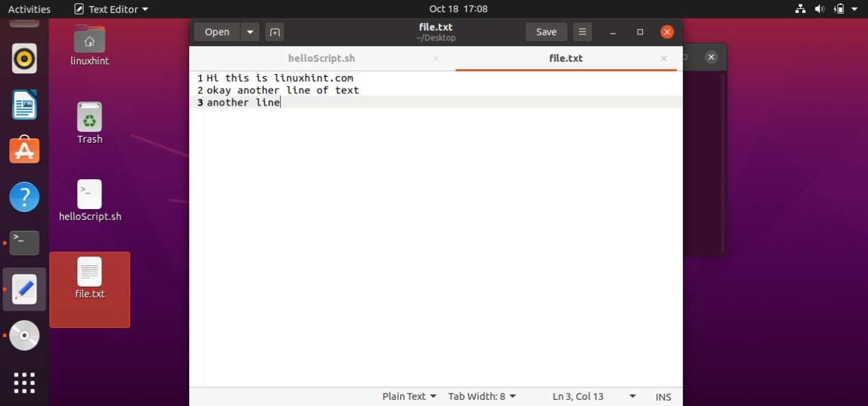Close the helloScript.sh tab
The image size is (868, 406).
click(x=436, y=59)
